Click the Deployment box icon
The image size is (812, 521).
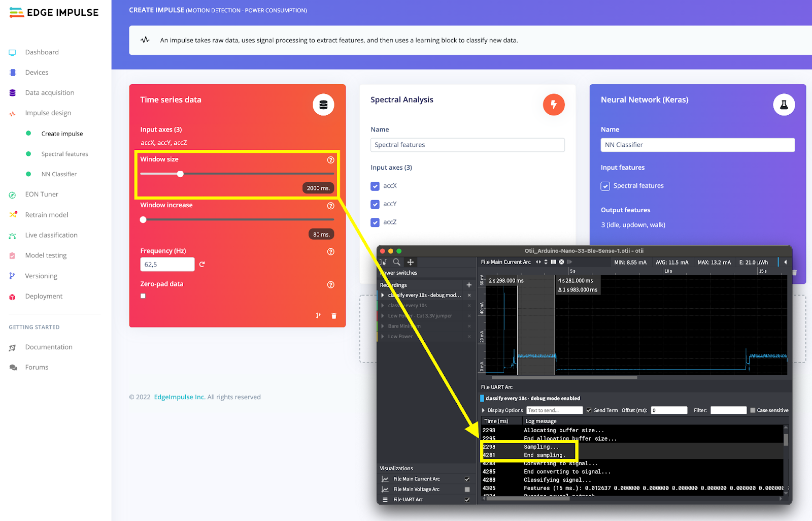[13, 297]
